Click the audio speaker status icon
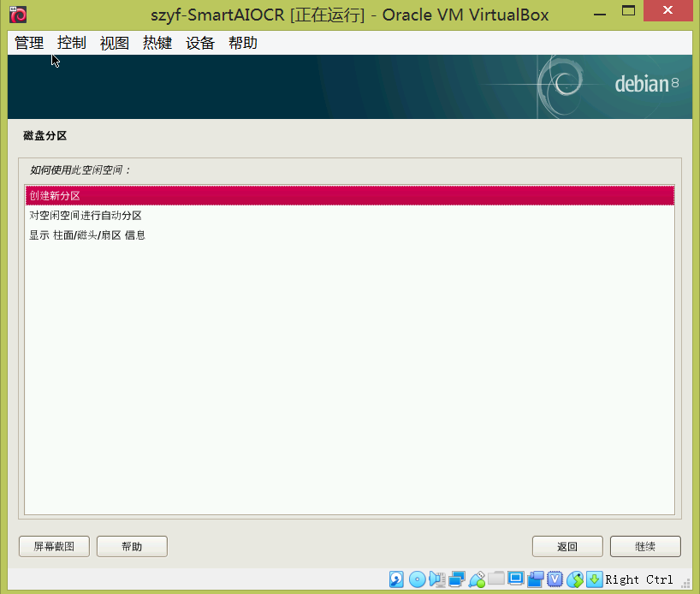The image size is (700, 594). click(x=437, y=579)
